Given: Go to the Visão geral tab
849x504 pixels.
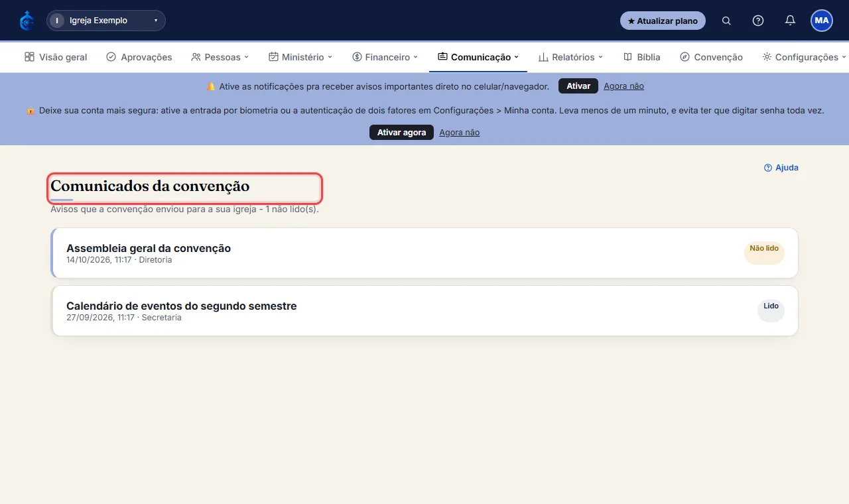Looking at the screenshot, I should click(56, 57).
